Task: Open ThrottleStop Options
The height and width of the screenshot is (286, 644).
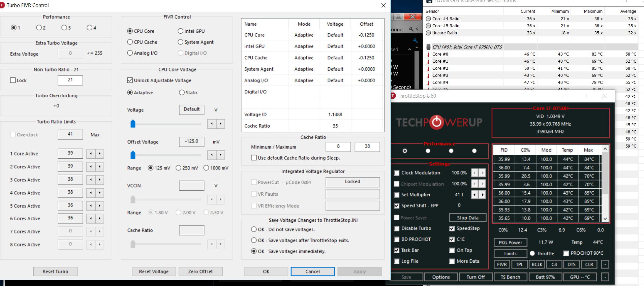Action: tap(441, 277)
